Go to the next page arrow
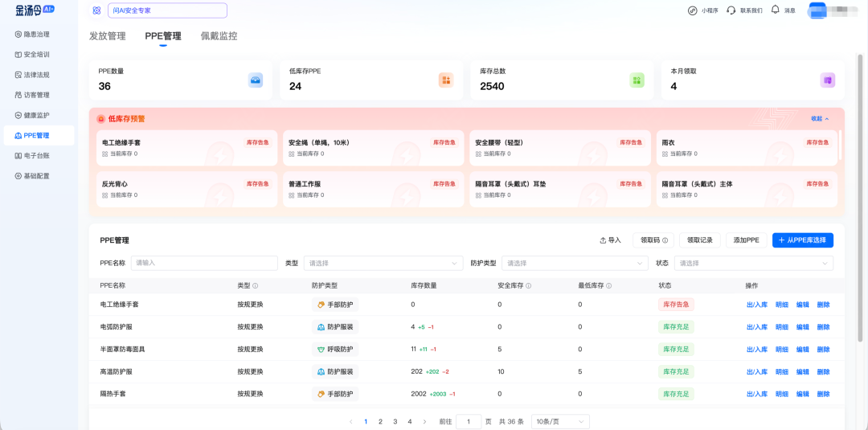 424,422
